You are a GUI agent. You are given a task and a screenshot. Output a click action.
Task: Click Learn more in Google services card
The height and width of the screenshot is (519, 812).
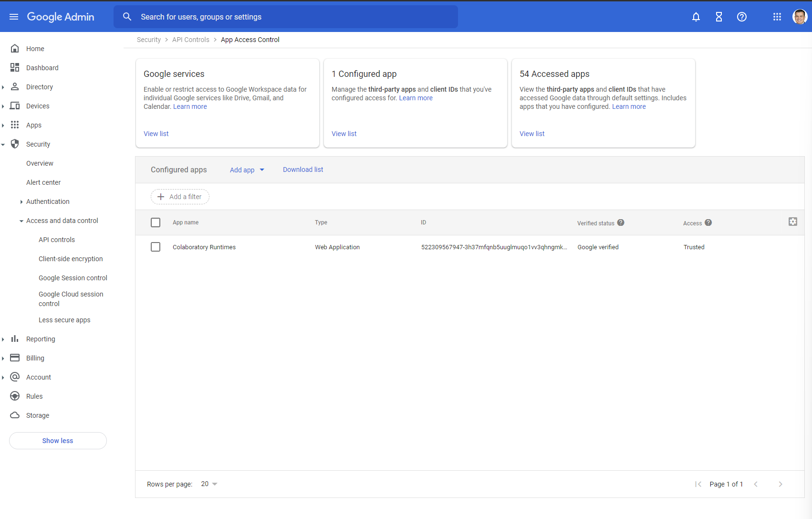point(190,106)
